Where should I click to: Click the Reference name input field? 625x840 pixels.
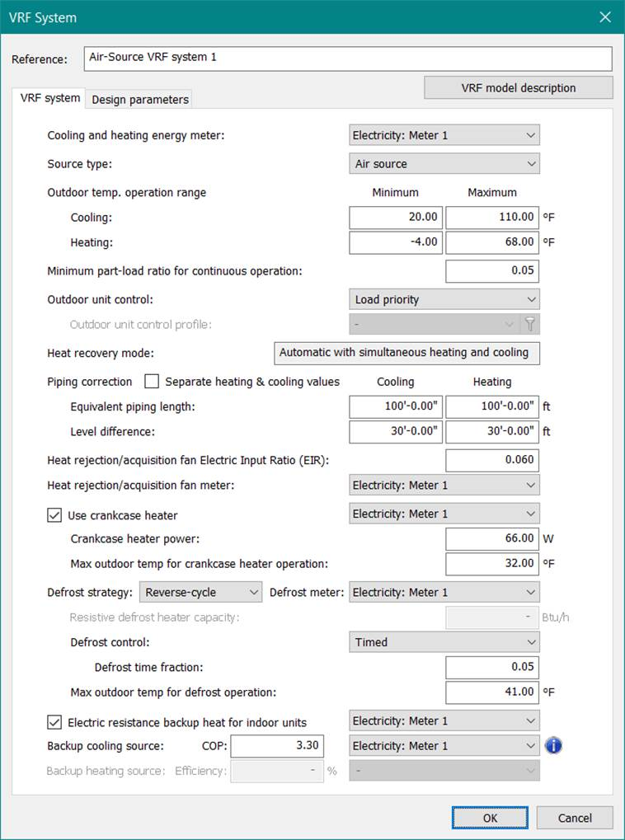348,59
